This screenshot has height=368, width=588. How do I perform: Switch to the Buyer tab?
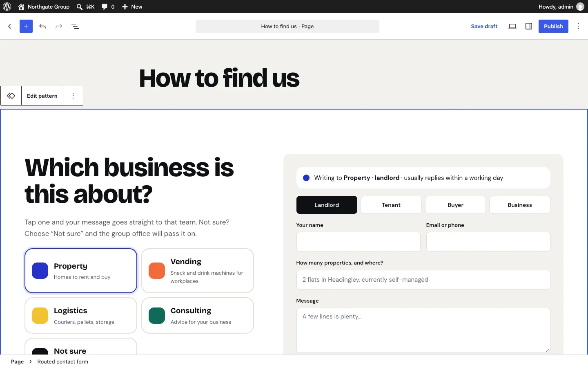click(x=455, y=205)
